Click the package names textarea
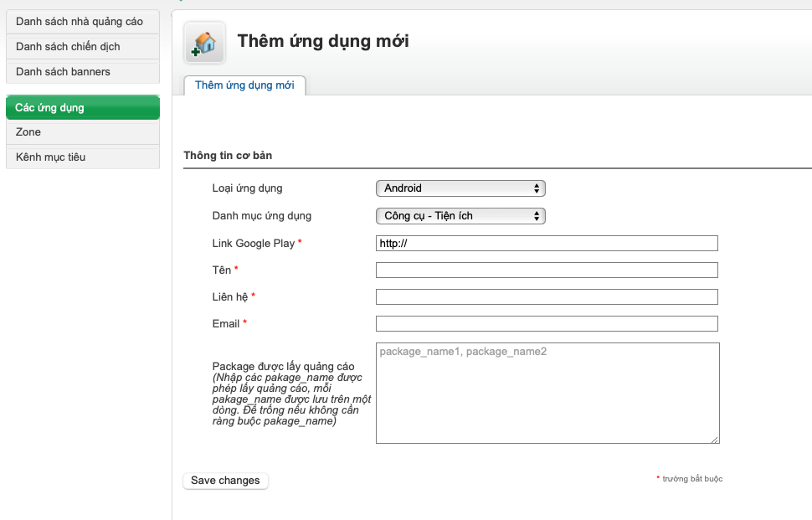The image size is (812, 520). pos(547,393)
